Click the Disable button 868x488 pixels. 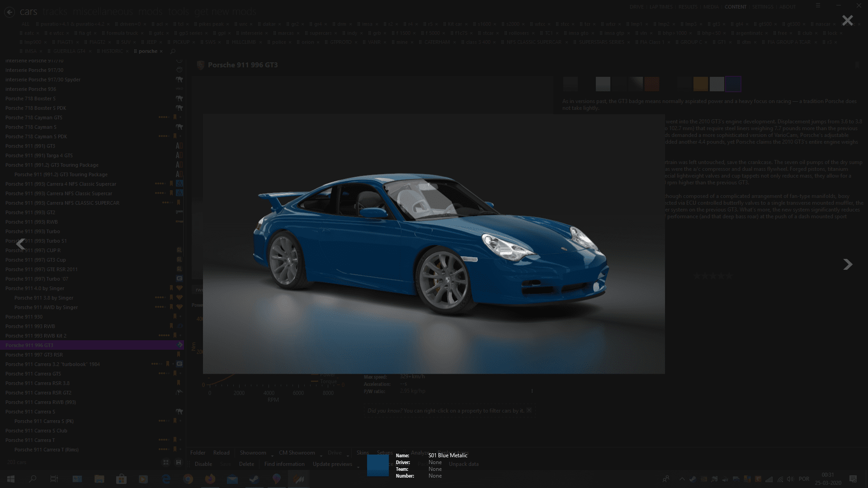[203, 464]
